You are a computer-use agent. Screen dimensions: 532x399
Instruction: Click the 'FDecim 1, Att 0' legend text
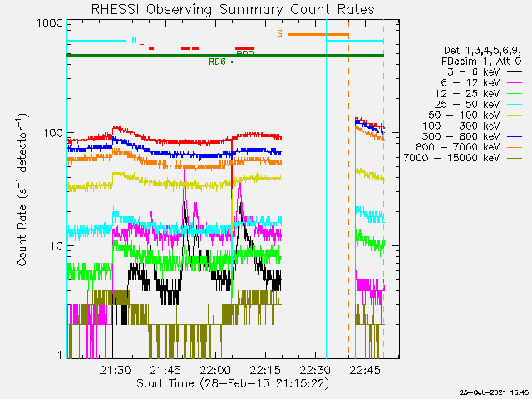[x=481, y=62]
